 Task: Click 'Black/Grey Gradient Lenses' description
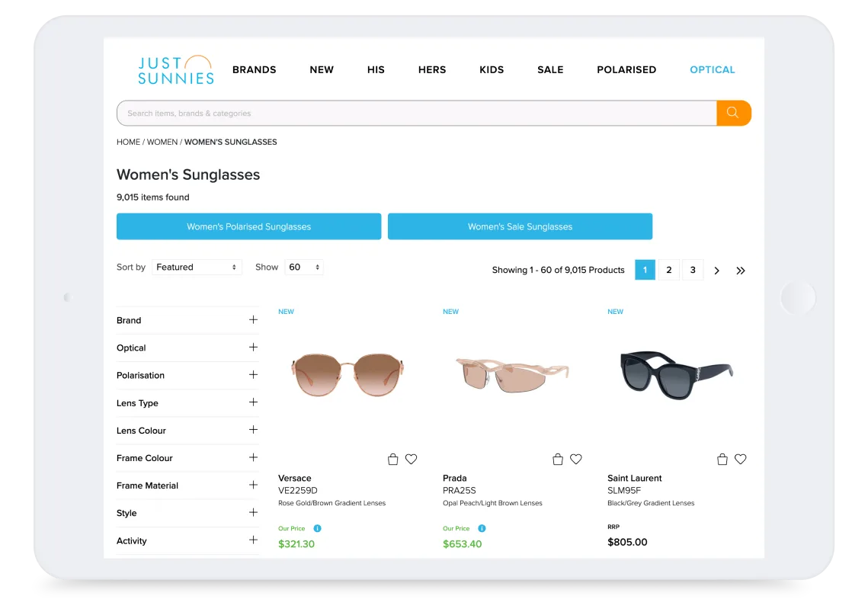tap(651, 503)
